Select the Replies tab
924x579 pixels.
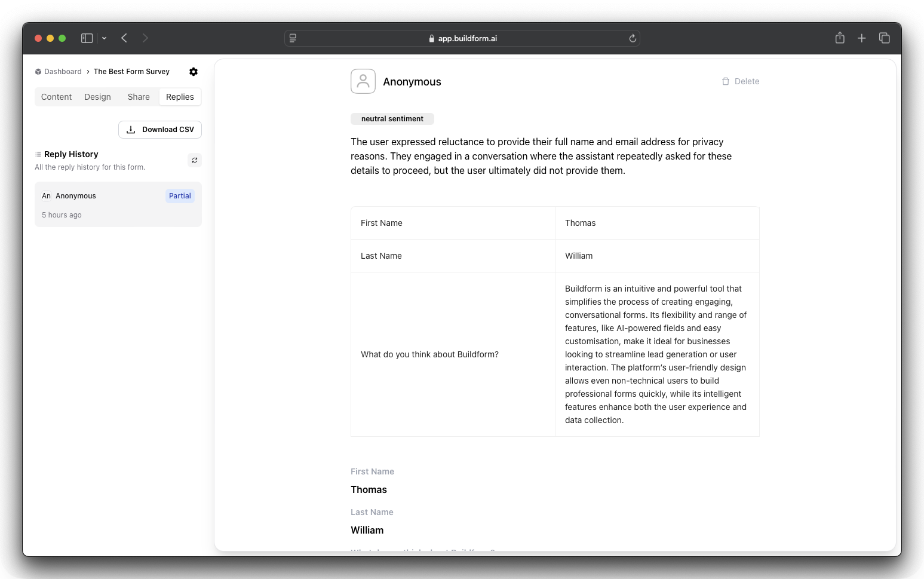(180, 97)
